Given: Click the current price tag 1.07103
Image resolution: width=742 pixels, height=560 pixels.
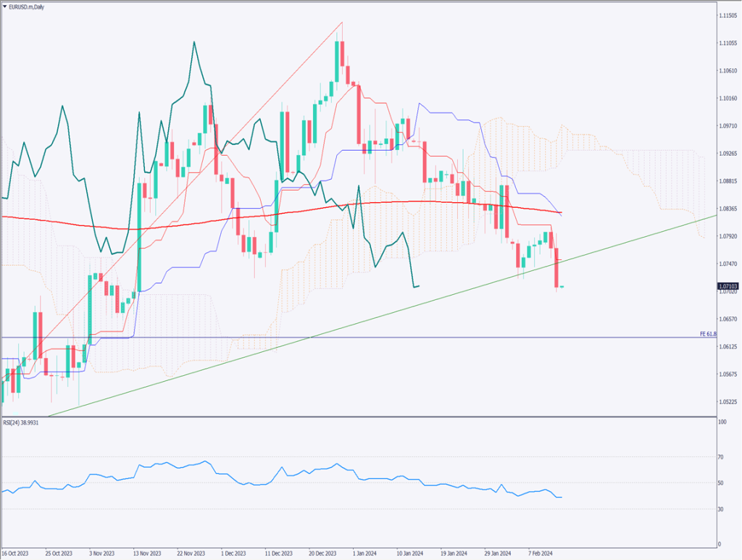Looking at the screenshot, I should [x=728, y=287].
